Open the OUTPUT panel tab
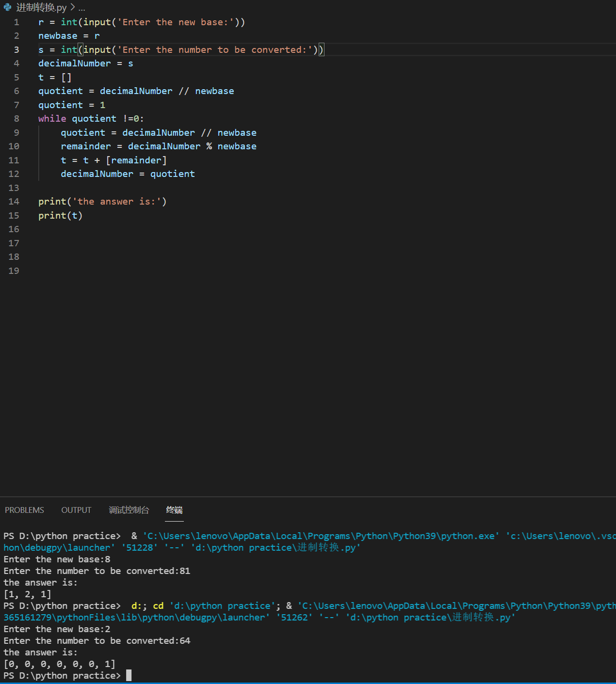 tap(76, 510)
